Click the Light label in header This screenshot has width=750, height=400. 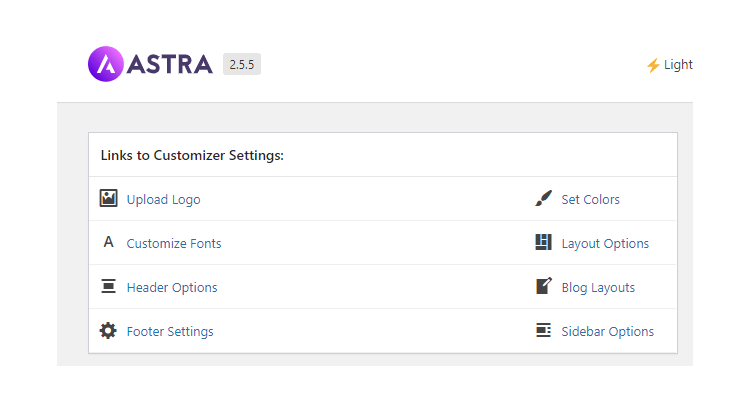678,65
